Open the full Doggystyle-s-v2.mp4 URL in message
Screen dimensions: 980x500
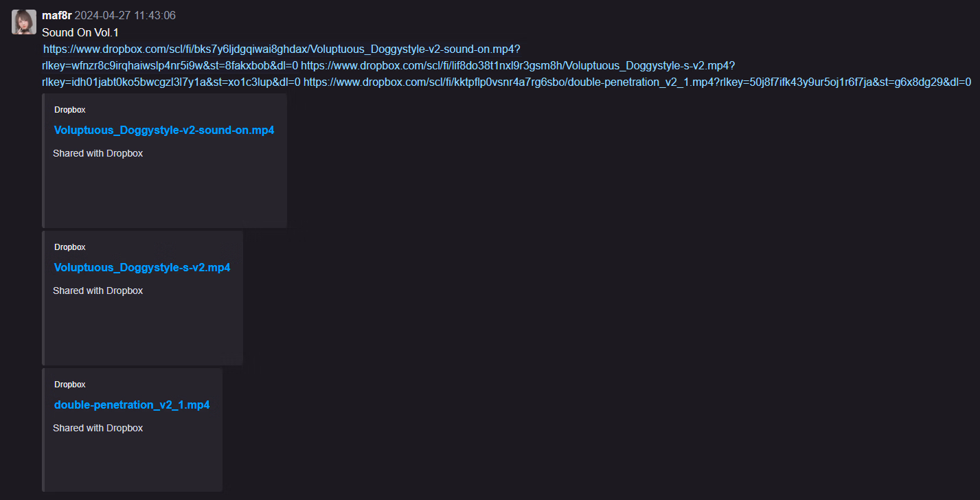518,66
